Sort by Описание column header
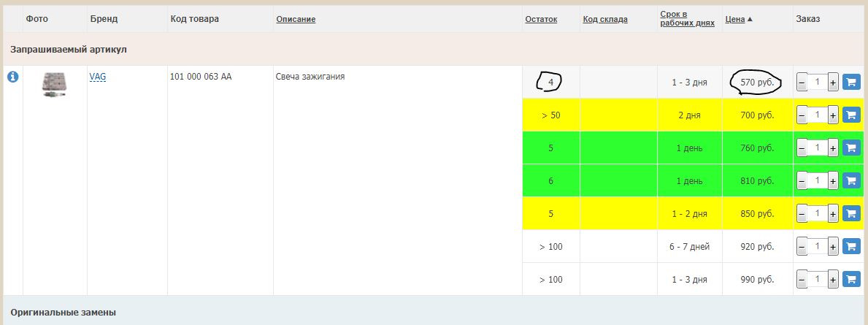The width and height of the screenshot is (868, 325). point(296,20)
